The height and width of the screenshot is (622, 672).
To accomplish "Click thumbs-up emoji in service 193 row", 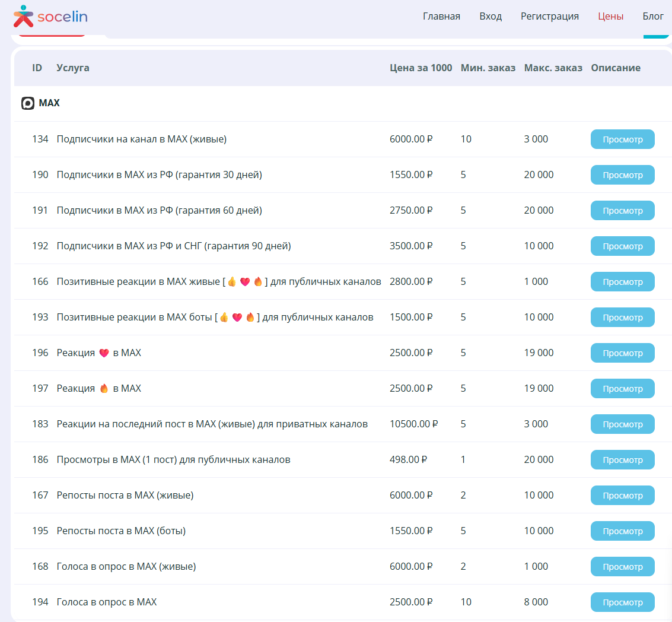I will pos(224,318).
